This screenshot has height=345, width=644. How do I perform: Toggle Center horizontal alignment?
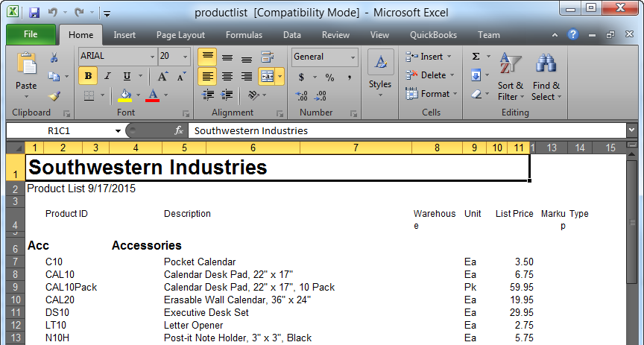click(x=227, y=77)
